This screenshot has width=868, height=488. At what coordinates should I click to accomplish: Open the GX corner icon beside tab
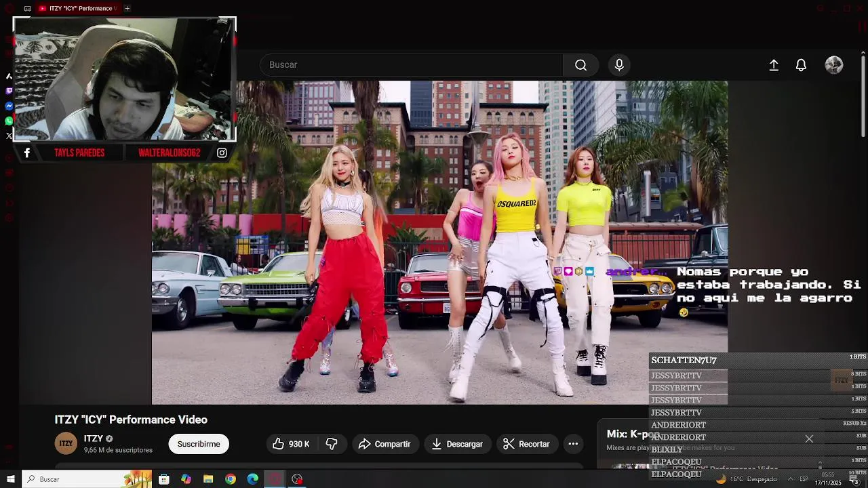pyautogui.click(x=27, y=8)
